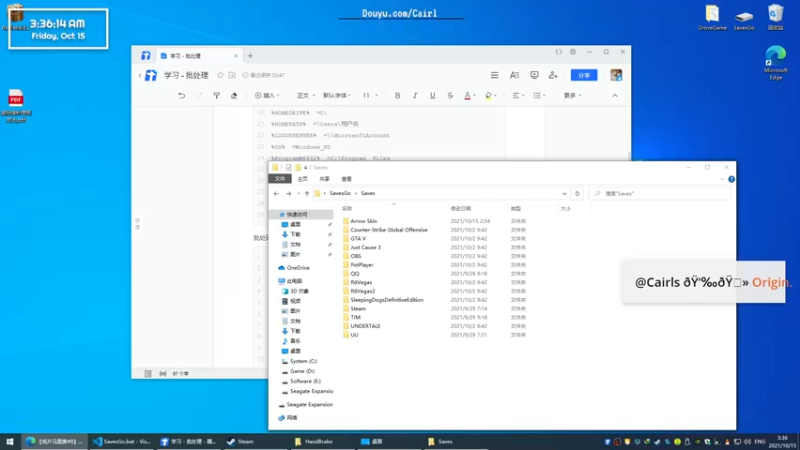
Task: Click SavesGo in the address breadcrumb
Action: click(x=340, y=193)
